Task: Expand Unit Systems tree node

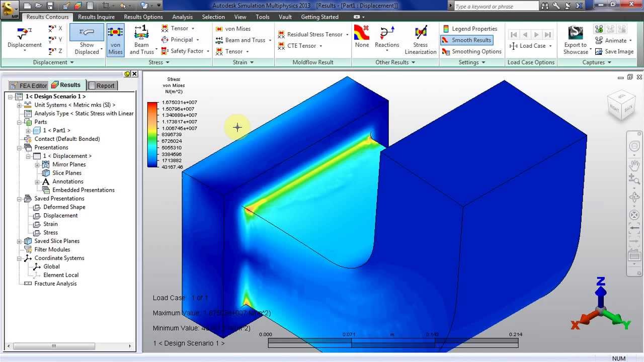Action: click(x=19, y=105)
